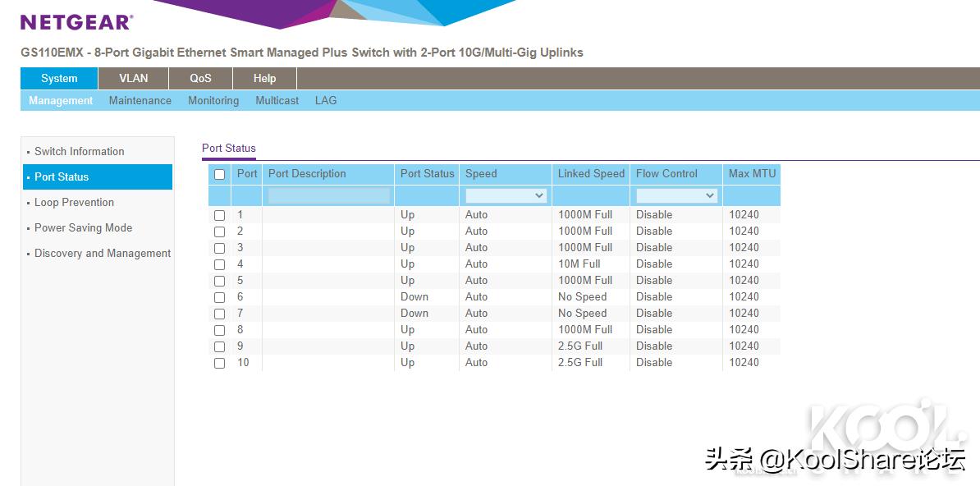Click the Down status of port 7
This screenshot has width=980, height=486.
(414, 313)
